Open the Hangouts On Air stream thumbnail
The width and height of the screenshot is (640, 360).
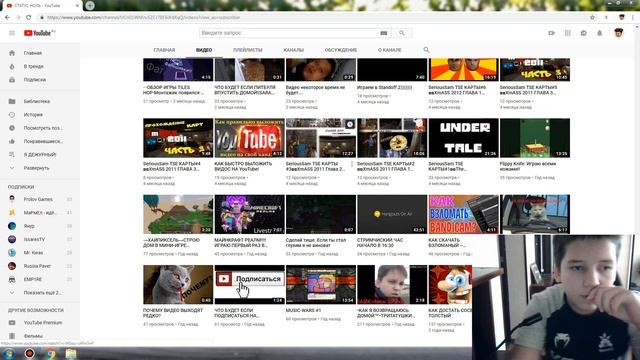392,214
